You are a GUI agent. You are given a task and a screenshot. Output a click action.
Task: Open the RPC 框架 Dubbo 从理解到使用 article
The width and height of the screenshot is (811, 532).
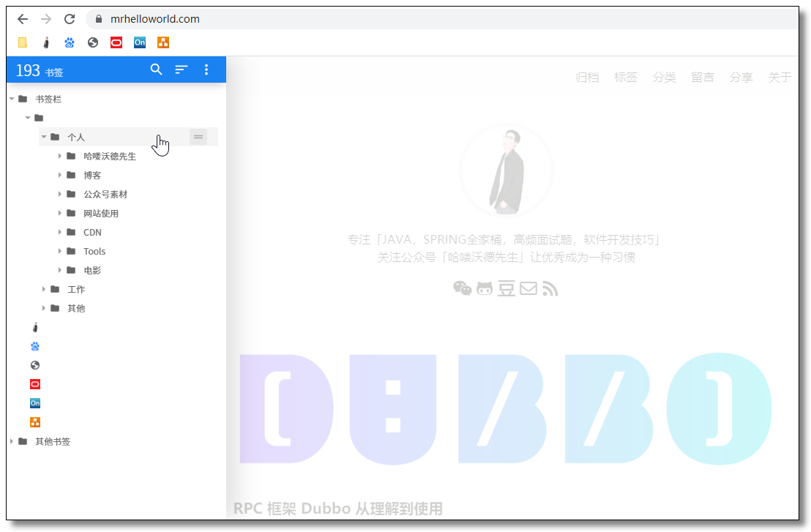tap(338, 509)
